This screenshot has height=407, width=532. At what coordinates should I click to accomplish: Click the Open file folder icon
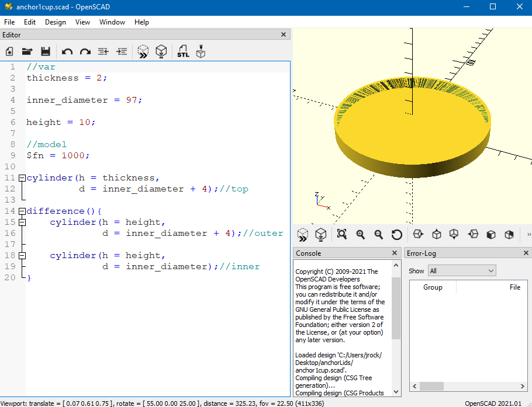pos(27,51)
